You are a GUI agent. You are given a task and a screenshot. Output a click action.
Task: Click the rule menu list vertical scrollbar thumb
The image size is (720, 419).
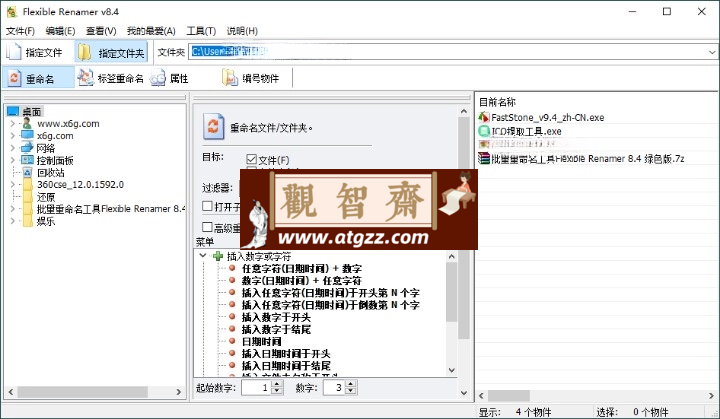click(x=451, y=292)
